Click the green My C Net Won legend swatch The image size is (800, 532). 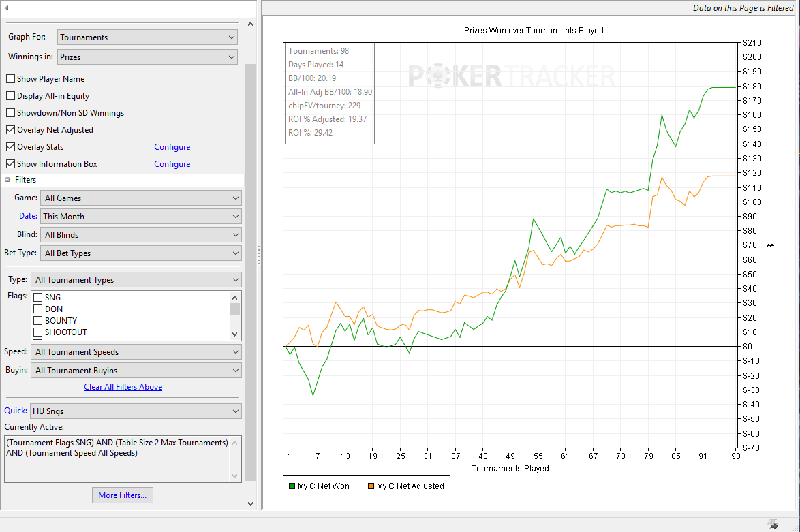coord(292,486)
